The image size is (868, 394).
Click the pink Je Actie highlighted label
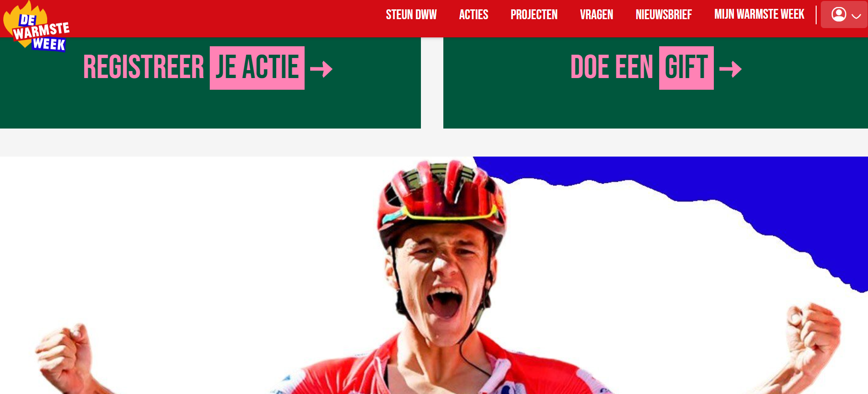(x=257, y=68)
